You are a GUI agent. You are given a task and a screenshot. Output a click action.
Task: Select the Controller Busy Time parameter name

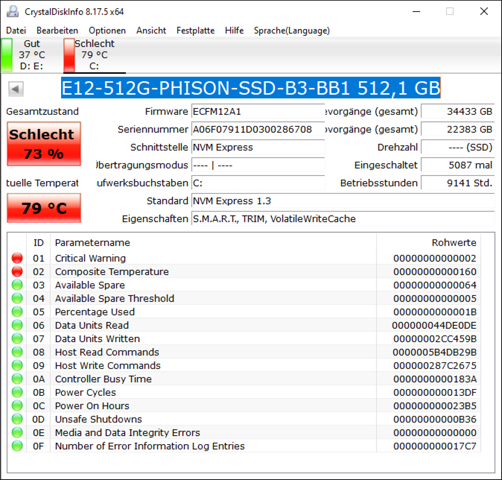click(x=103, y=379)
